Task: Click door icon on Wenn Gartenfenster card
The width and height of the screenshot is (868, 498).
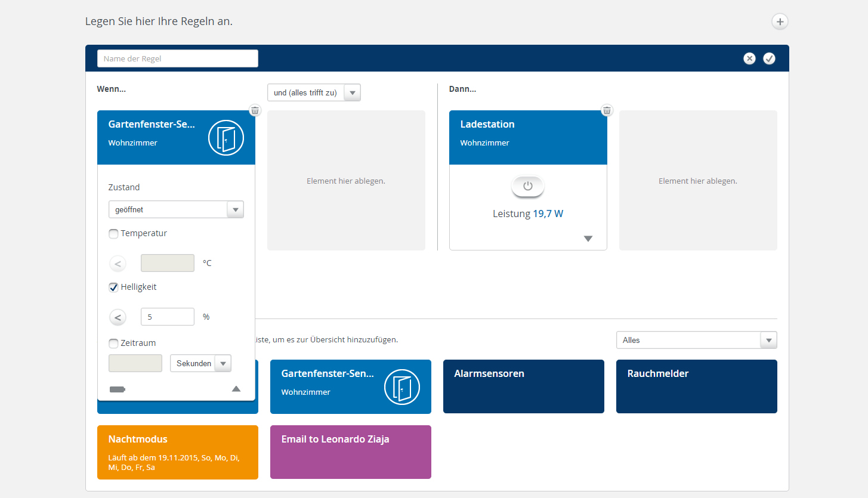Action: click(226, 137)
